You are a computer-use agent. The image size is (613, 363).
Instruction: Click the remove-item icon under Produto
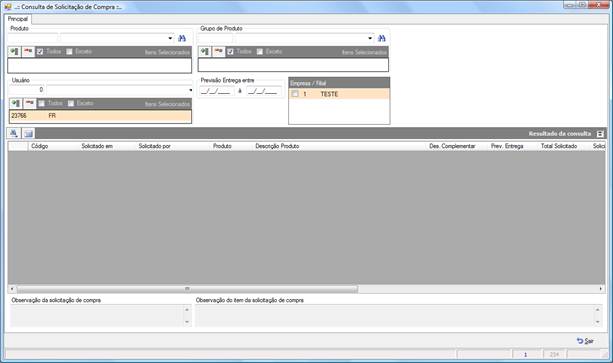tap(28, 52)
